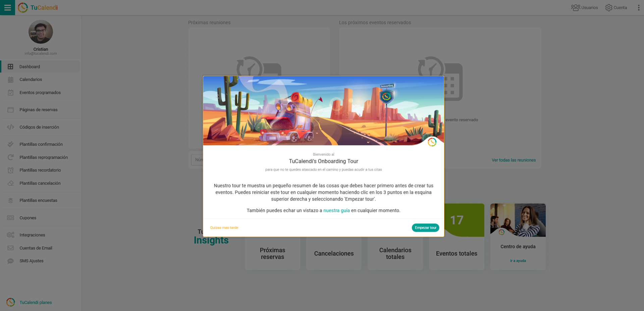This screenshot has width=644, height=311.
Task: Open the nuestra guía link
Action: coord(336,211)
